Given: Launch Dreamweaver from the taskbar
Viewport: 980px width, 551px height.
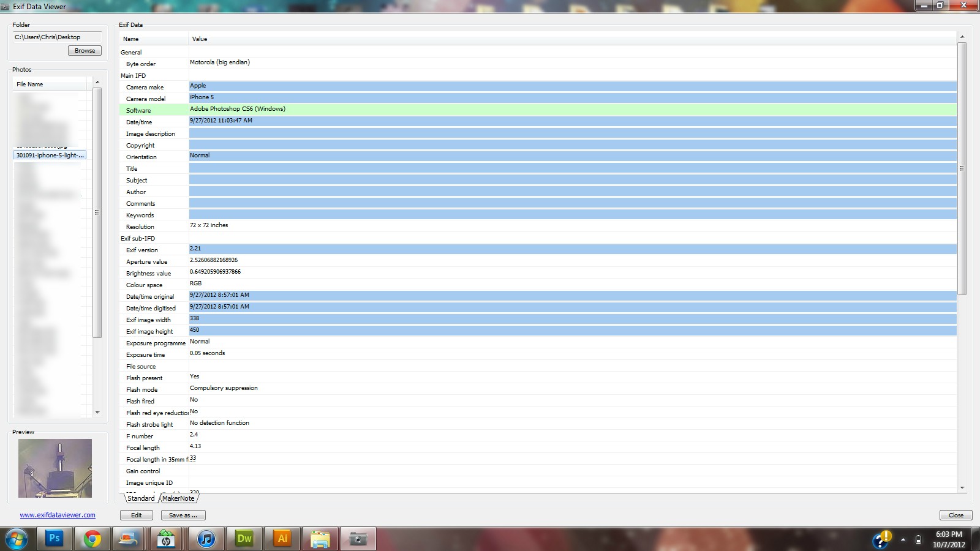Looking at the screenshot, I should pos(244,539).
